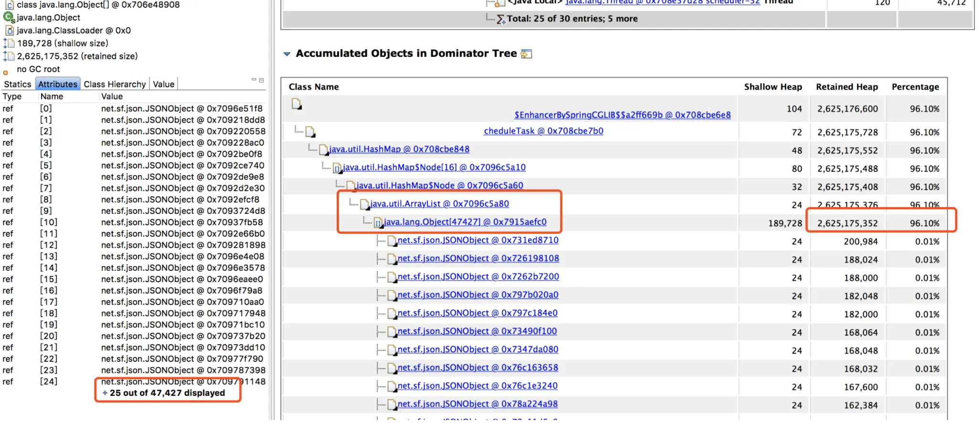Open the JSONObject @ 0x726198108 link
This screenshot has height=423, width=980.
click(478, 258)
